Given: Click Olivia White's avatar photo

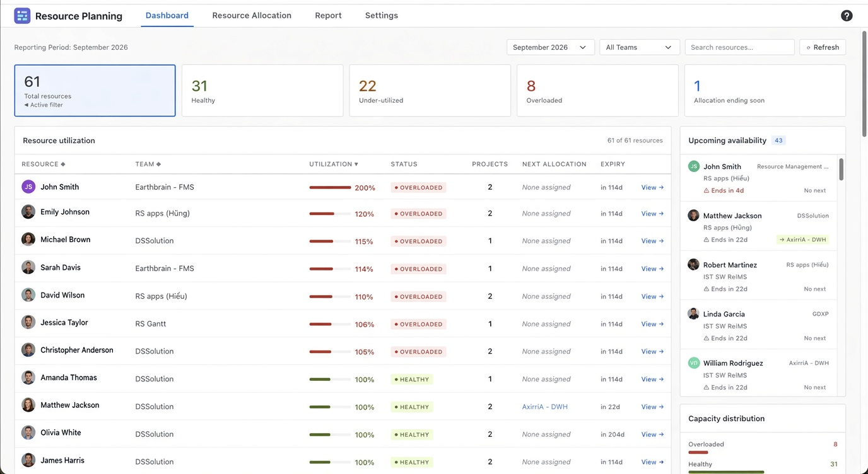Looking at the screenshot, I should coord(28,432).
